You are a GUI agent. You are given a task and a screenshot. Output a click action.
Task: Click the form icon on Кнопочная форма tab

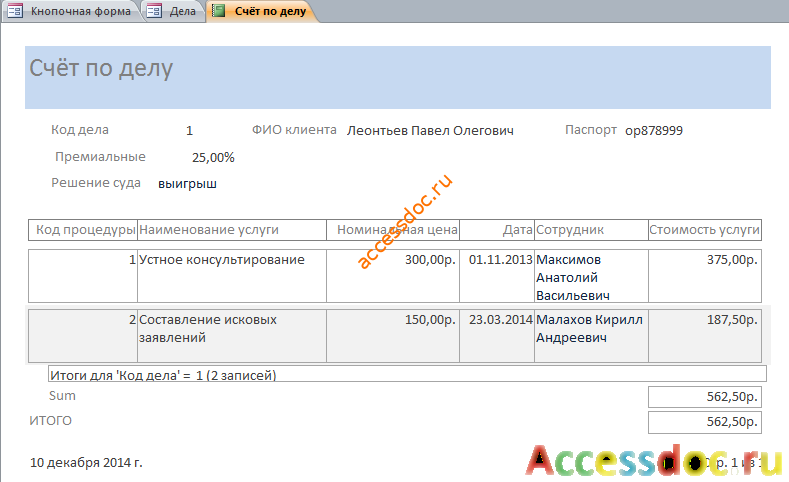[x=15, y=11]
